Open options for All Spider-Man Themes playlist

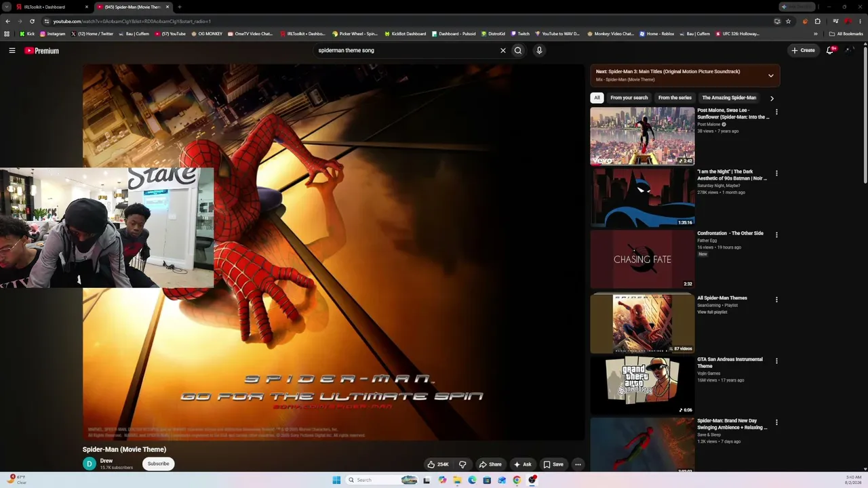pos(776,300)
